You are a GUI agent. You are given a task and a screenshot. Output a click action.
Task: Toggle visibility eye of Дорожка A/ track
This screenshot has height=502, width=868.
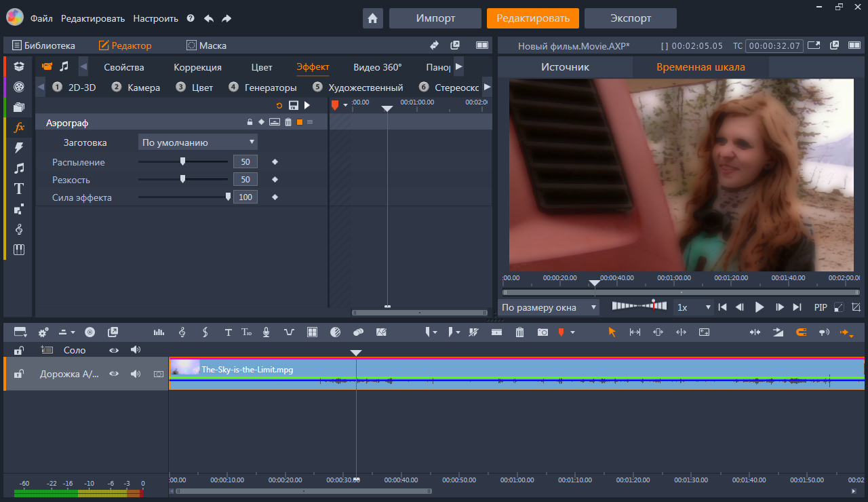click(114, 373)
